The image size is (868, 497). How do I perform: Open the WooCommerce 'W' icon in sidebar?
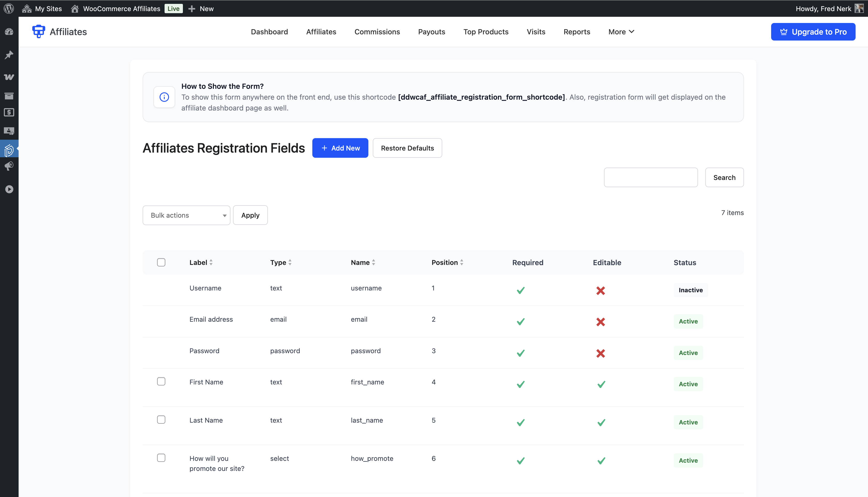[9, 77]
